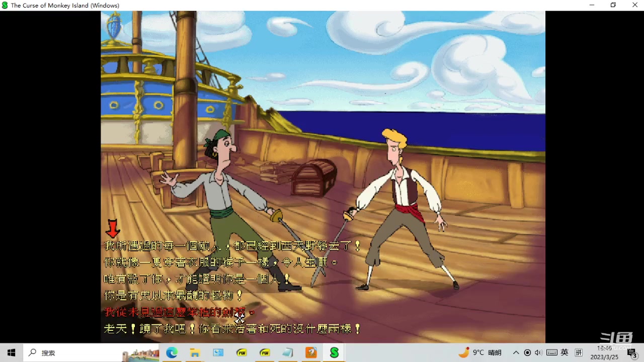Open the Windows Start menu
Screen dimensions: 644x362
[11, 353]
